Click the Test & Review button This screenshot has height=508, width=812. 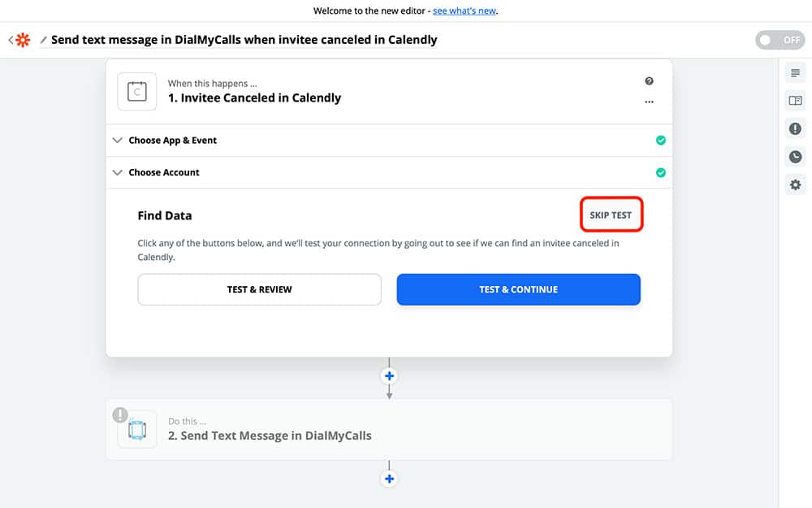coord(259,289)
